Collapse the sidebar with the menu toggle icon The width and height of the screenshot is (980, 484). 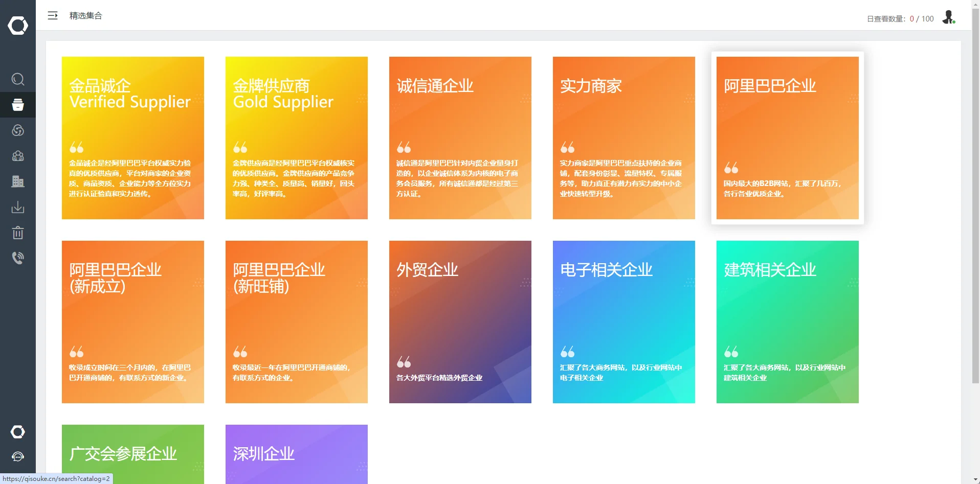(53, 16)
